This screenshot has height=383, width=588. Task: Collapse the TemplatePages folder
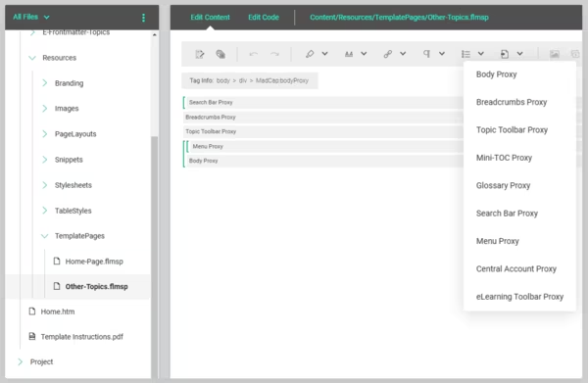pos(45,236)
